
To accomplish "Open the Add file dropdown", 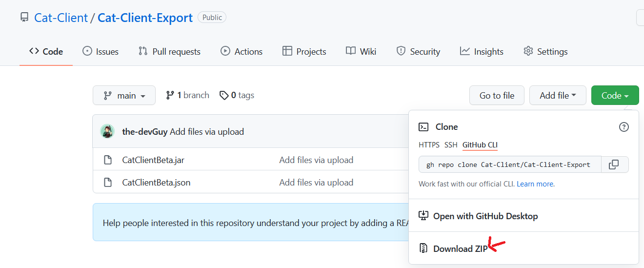I will [558, 96].
